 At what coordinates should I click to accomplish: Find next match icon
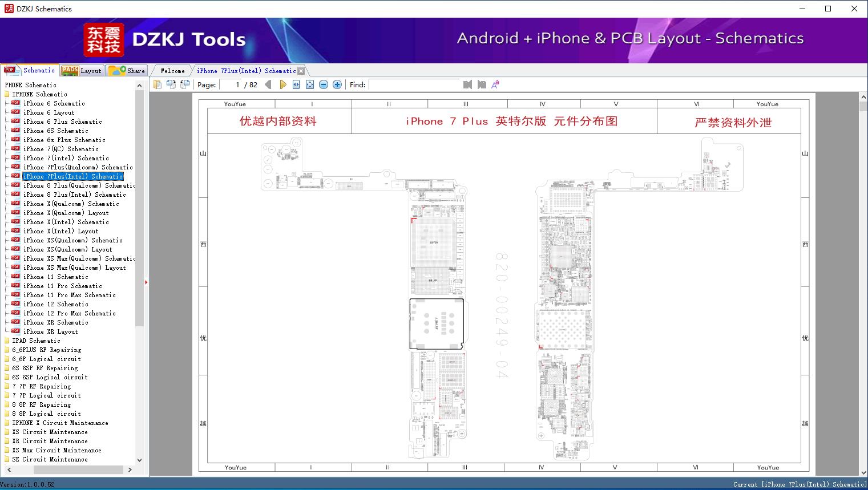[482, 84]
